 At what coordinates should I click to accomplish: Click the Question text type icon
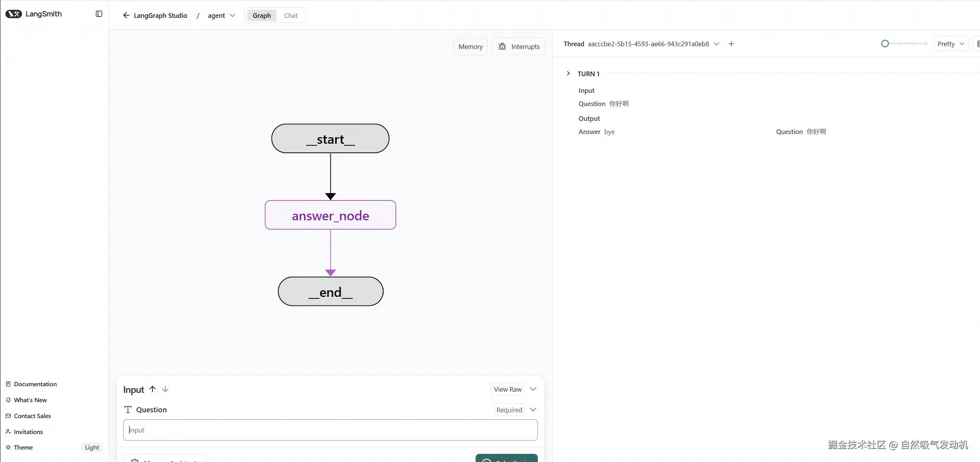pos(128,410)
